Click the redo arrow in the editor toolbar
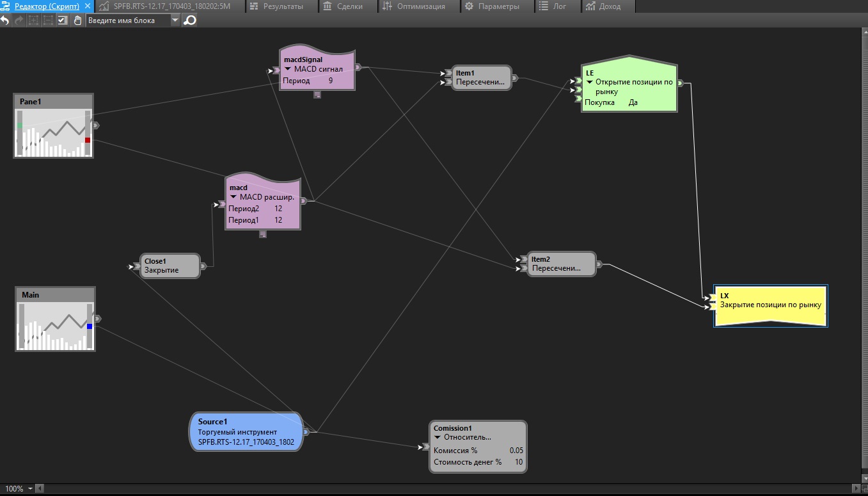The image size is (868, 496). [19, 20]
